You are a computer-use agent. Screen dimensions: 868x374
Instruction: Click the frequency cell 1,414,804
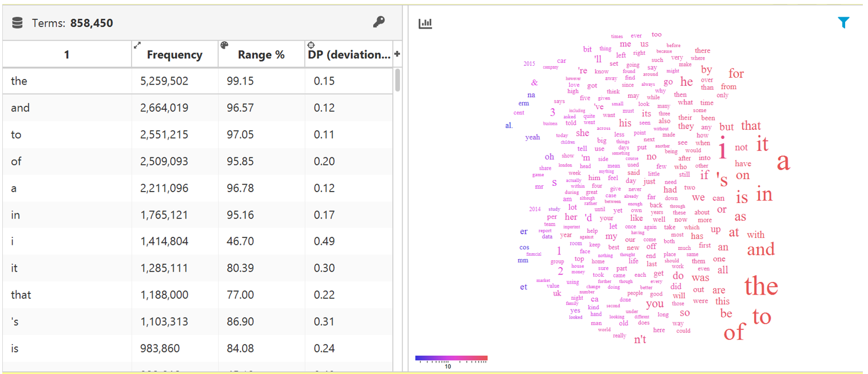[164, 241]
